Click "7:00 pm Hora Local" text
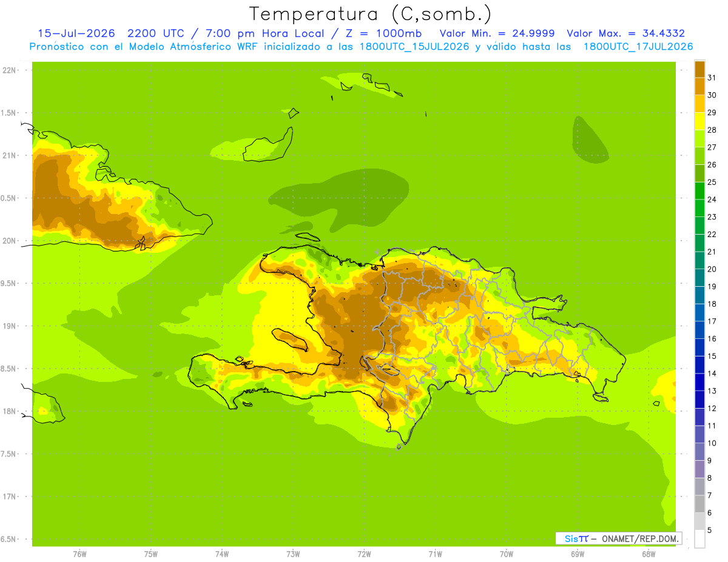Image resolution: width=728 pixels, height=562 pixels. 267,33
